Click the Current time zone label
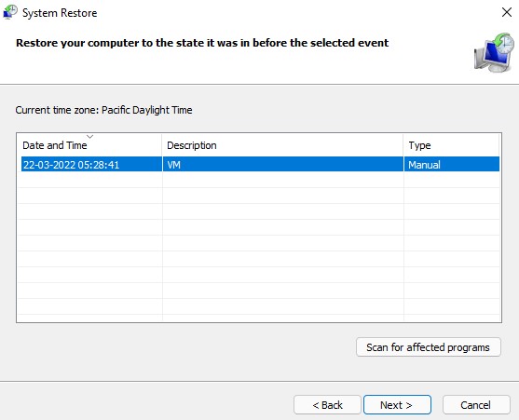519x420 pixels. click(x=103, y=110)
